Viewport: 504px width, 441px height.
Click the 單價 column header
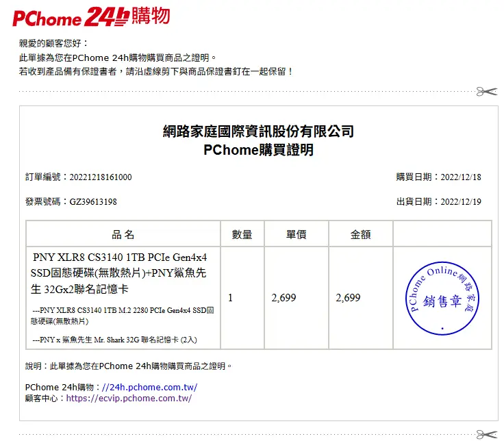tap(296, 234)
